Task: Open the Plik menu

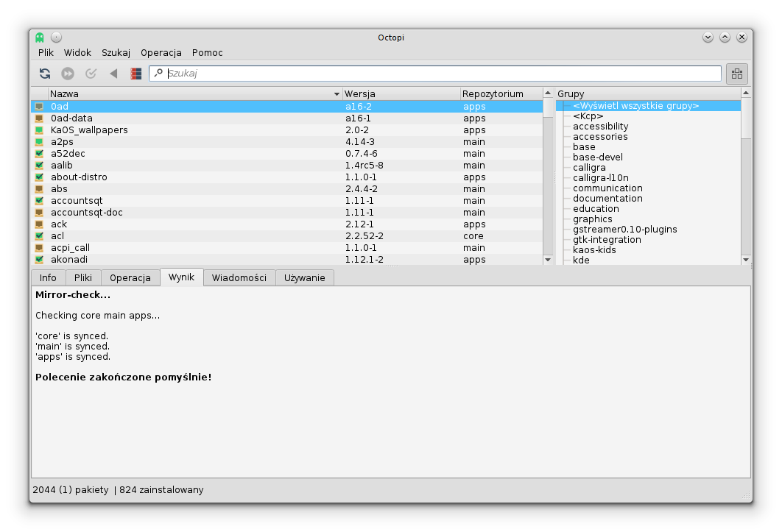Action: coord(46,53)
